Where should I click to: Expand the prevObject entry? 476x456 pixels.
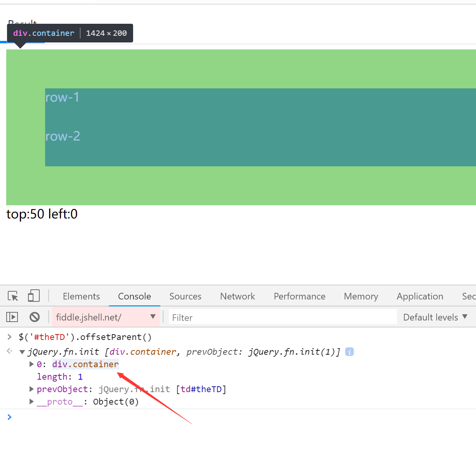click(32, 389)
